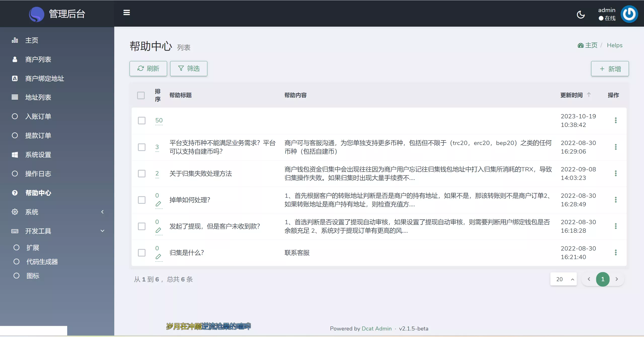Open 商户列表 in the sidebar
644x337 pixels.
point(38,59)
